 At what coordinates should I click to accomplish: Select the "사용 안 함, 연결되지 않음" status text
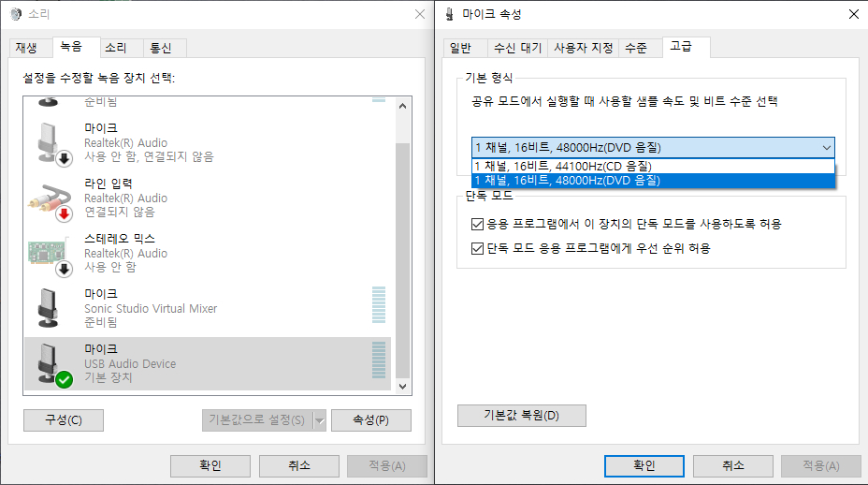tap(149, 157)
